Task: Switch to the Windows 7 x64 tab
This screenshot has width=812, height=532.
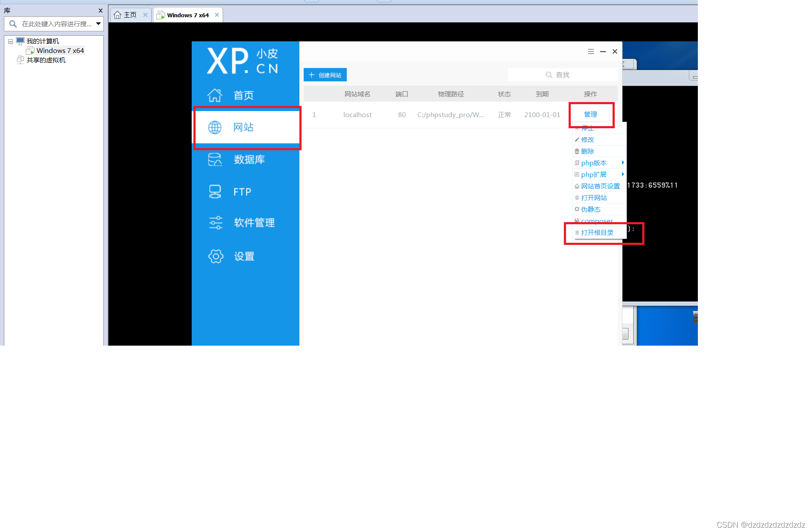Action: click(x=188, y=15)
